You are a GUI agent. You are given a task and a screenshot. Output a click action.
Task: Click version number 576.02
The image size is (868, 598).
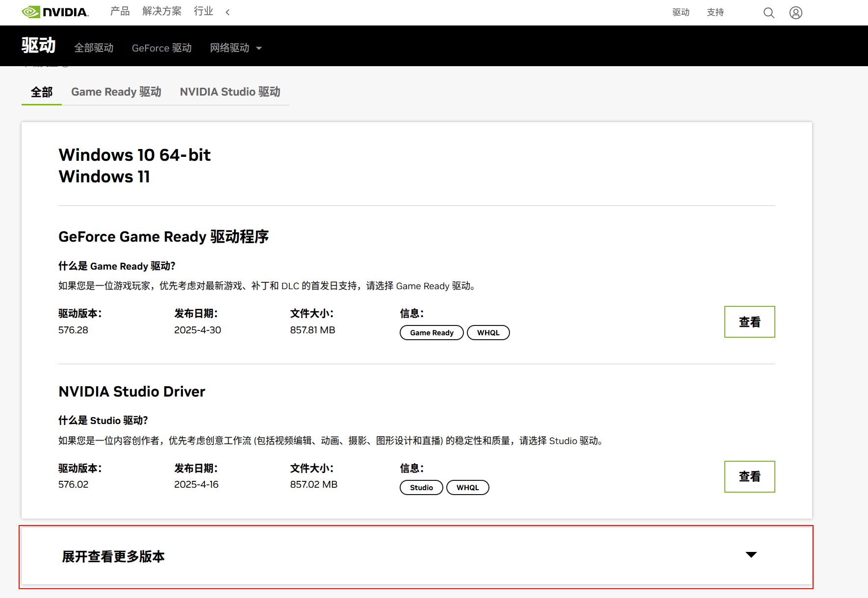pyautogui.click(x=73, y=484)
